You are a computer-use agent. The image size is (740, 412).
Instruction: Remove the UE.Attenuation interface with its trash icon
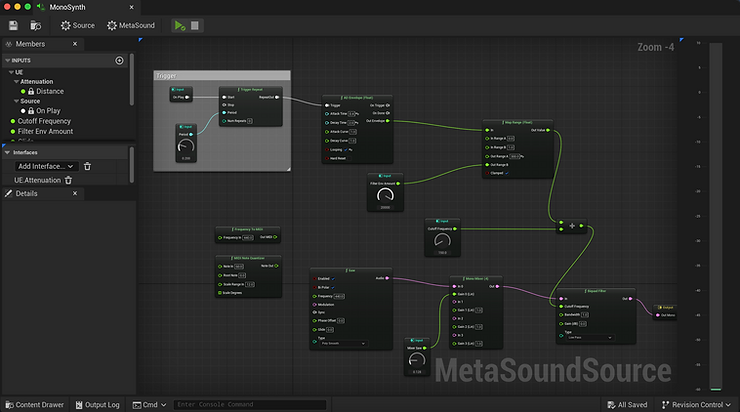[68, 180]
